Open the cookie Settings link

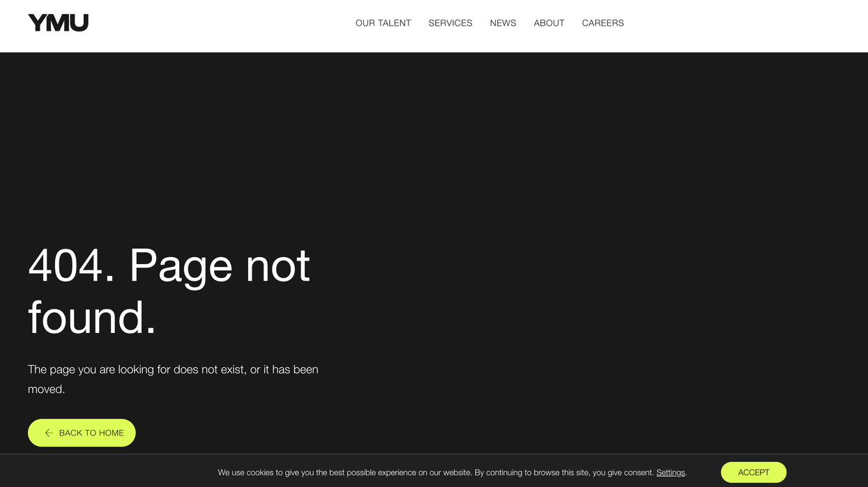point(670,472)
